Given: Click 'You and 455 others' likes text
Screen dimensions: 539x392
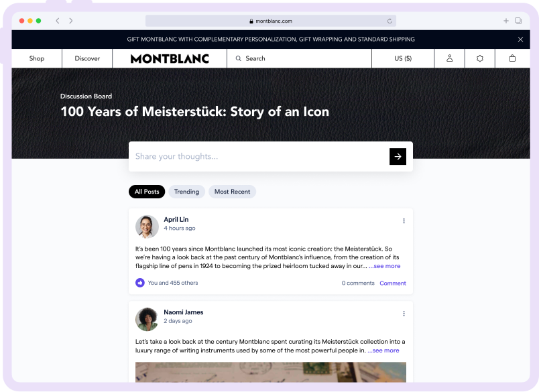Looking at the screenshot, I should [173, 283].
